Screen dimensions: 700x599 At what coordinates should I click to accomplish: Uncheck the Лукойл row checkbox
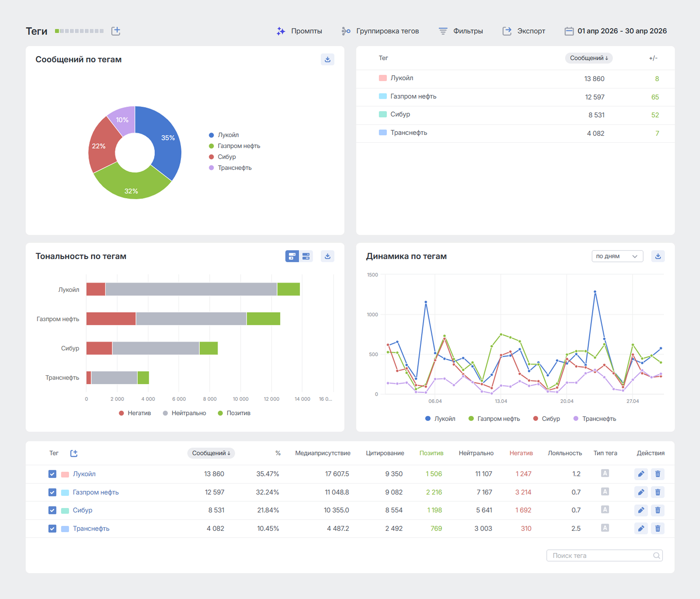(x=52, y=474)
